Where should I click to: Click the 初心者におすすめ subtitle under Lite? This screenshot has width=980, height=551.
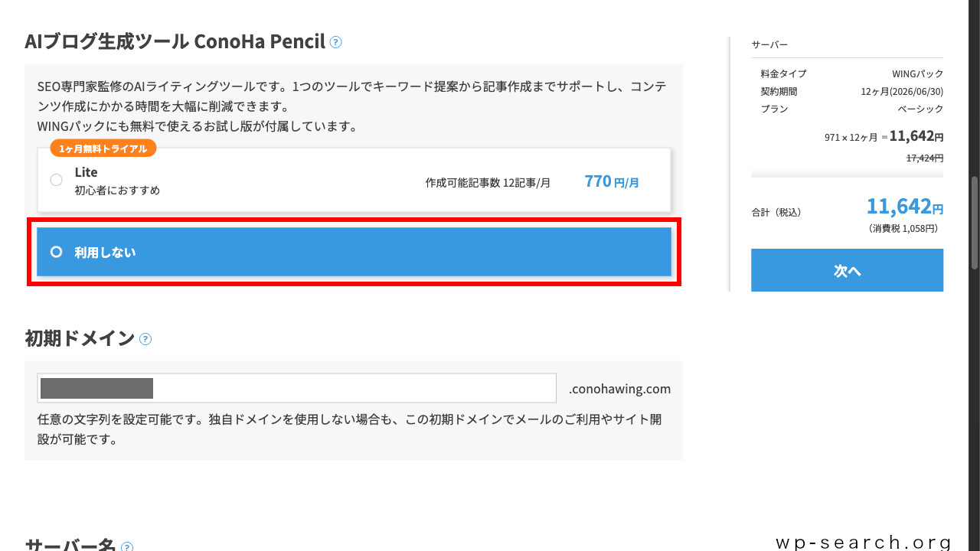pos(117,190)
